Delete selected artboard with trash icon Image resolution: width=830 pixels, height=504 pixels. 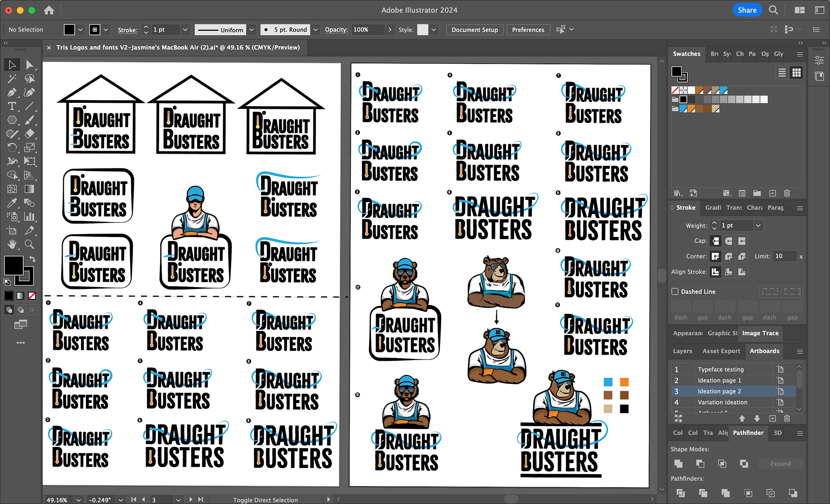click(787, 418)
